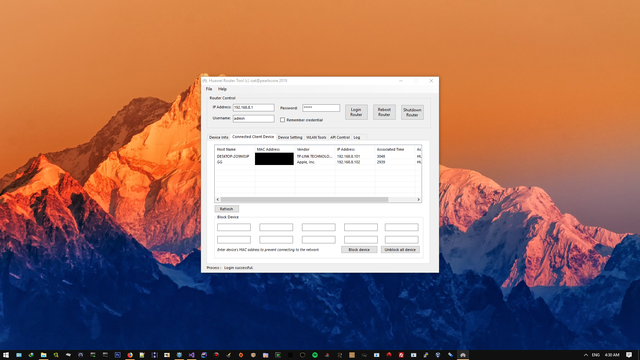Click the 192.168.8.102 IP cell
This screenshot has width=640, height=360.
349,162
